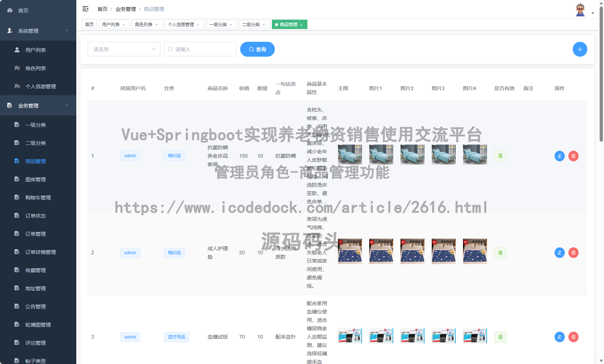Image resolution: width=604 pixels, height=364 pixels.
Task: Collapse the sidebar using the hamburger icon
Action: (85, 9)
